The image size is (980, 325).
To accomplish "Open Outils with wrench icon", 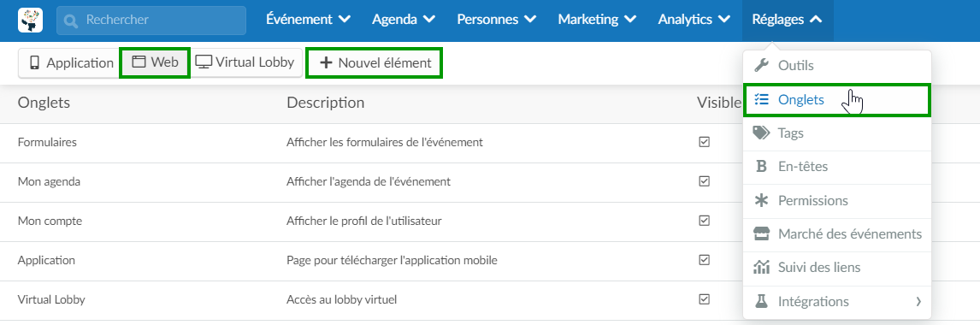I will pos(761,65).
